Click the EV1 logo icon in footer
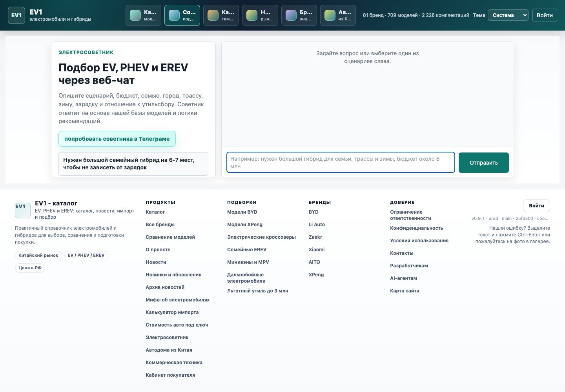This screenshot has height=392, width=565. (x=23, y=211)
